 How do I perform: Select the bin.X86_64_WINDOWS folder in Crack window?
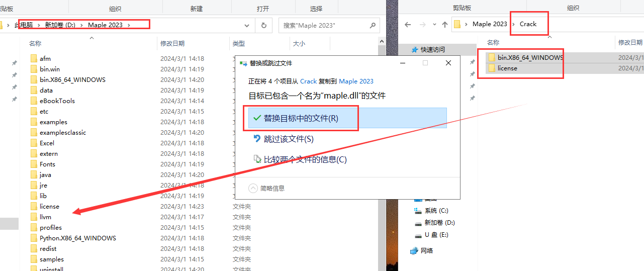[530, 57]
